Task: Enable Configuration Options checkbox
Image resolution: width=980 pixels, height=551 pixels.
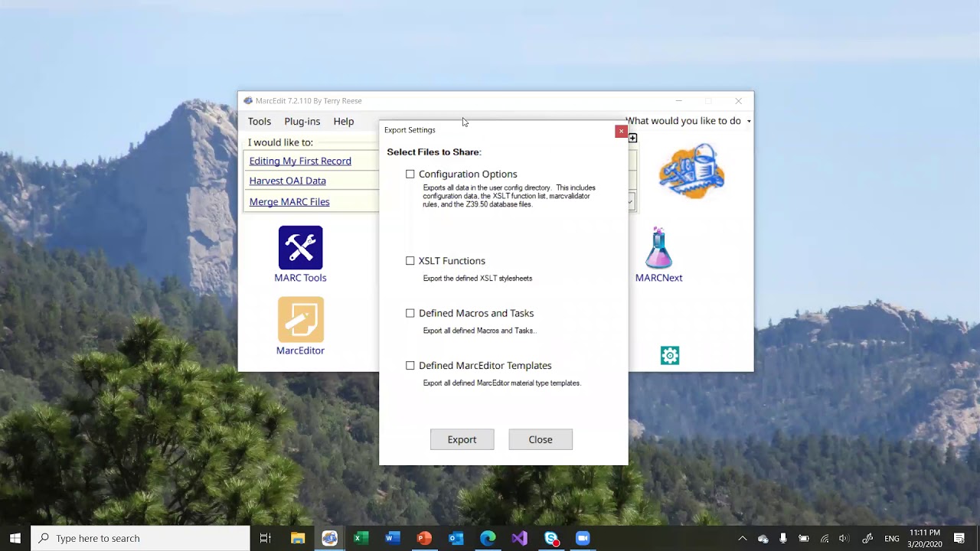Action: pyautogui.click(x=410, y=174)
